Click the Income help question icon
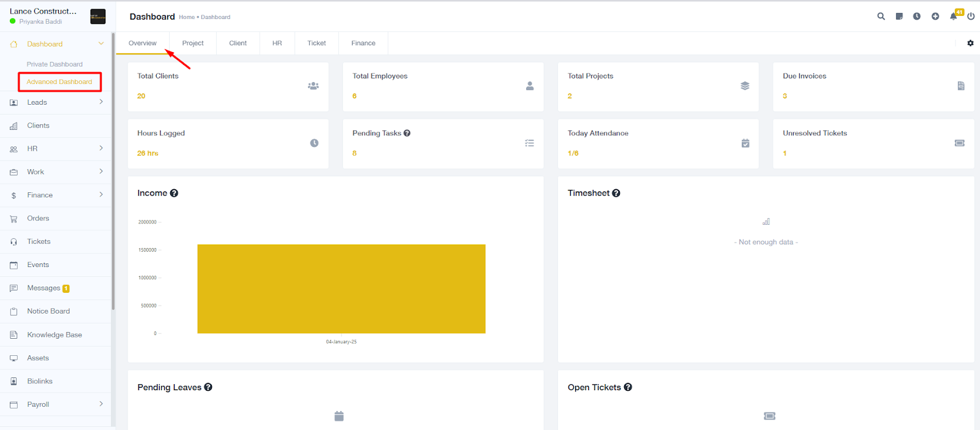Image resolution: width=980 pixels, height=430 pixels. click(174, 193)
